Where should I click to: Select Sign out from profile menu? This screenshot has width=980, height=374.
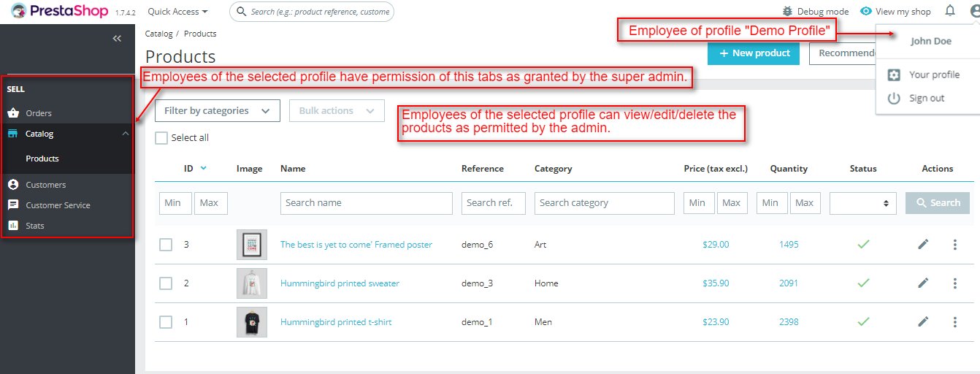point(926,98)
